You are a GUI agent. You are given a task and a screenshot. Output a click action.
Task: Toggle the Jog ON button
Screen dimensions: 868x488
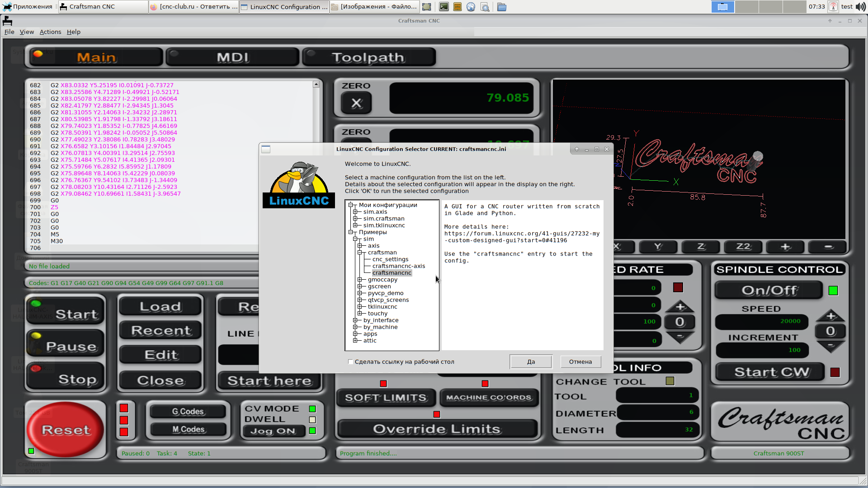[x=273, y=431]
